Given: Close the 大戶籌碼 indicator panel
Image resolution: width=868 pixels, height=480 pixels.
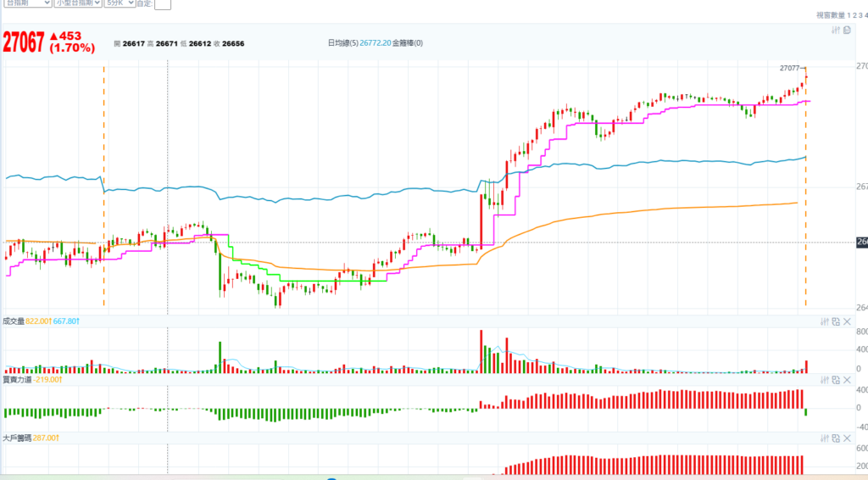Looking at the screenshot, I should [x=847, y=438].
